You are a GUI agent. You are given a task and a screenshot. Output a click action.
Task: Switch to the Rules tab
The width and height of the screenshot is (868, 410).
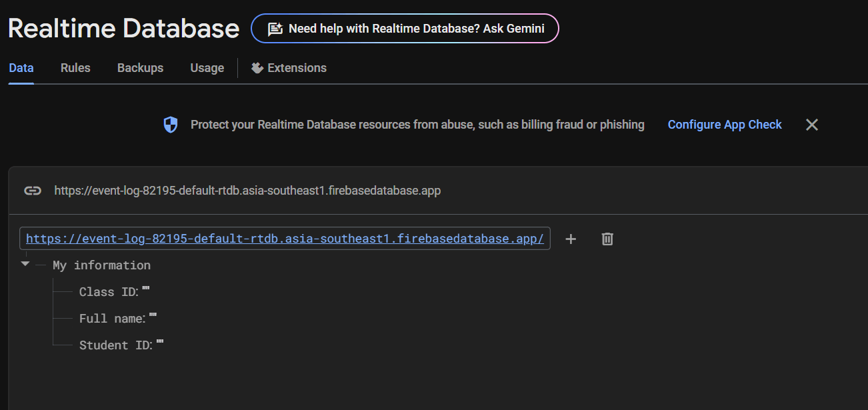(x=75, y=68)
